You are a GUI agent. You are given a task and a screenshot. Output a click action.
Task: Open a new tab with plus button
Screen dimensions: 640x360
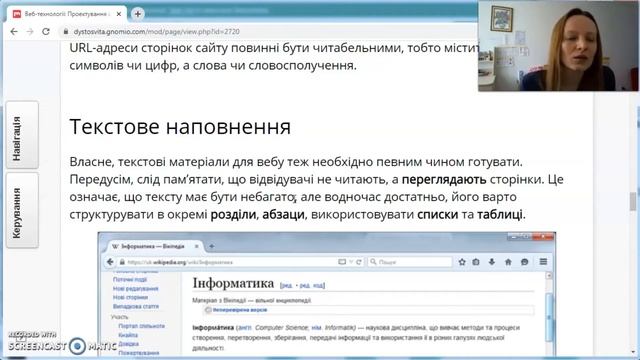click(x=138, y=14)
